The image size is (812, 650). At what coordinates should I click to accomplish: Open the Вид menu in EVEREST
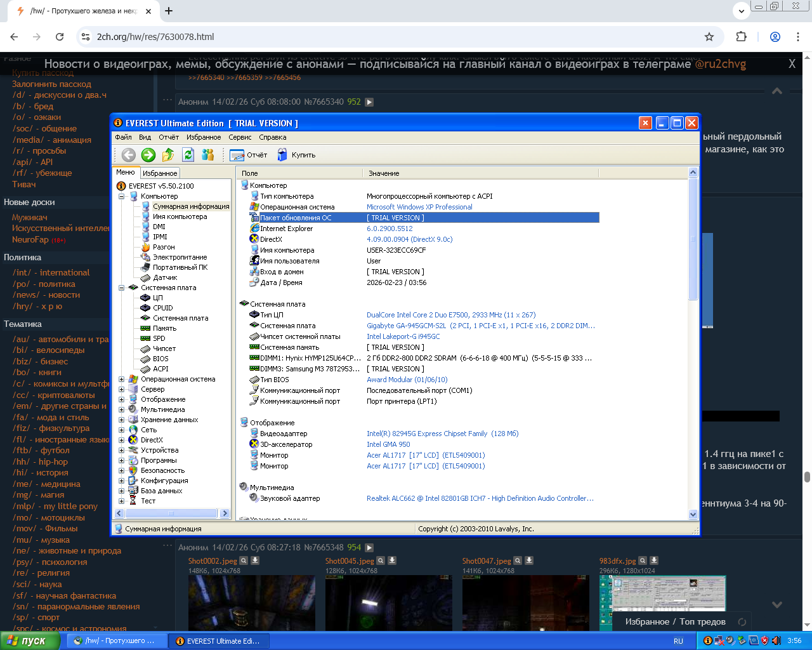[x=145, y=137]
